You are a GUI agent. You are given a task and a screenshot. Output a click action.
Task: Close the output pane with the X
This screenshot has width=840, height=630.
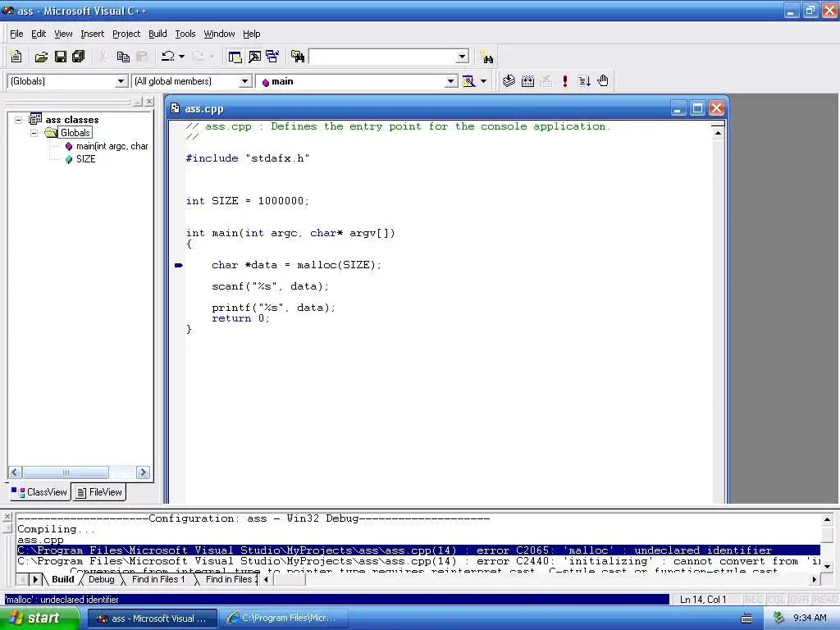tap(7, 517)
